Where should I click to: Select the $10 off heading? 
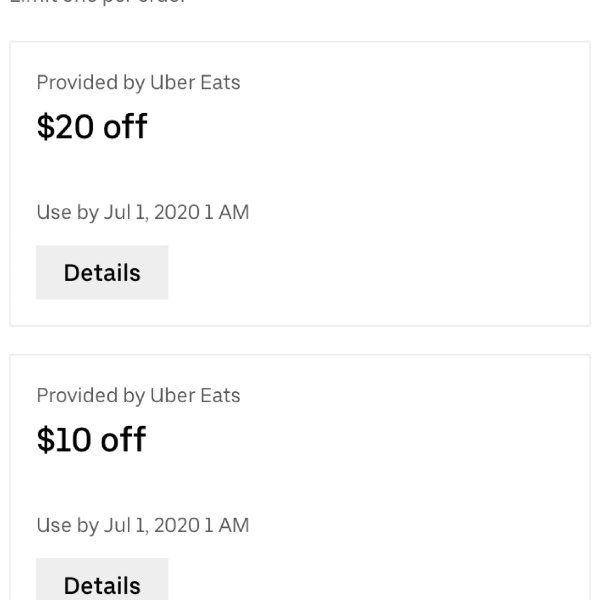coord(91,439)
